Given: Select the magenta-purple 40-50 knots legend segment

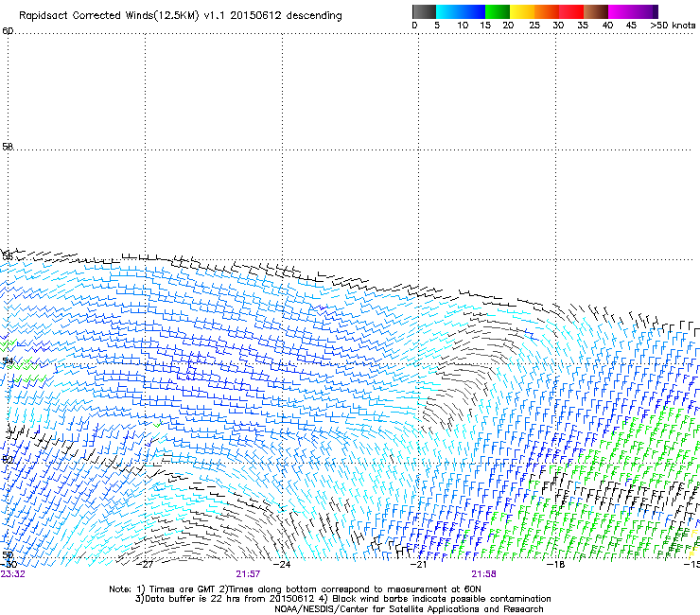Looking at the screenshot, I should pos(633,11).
